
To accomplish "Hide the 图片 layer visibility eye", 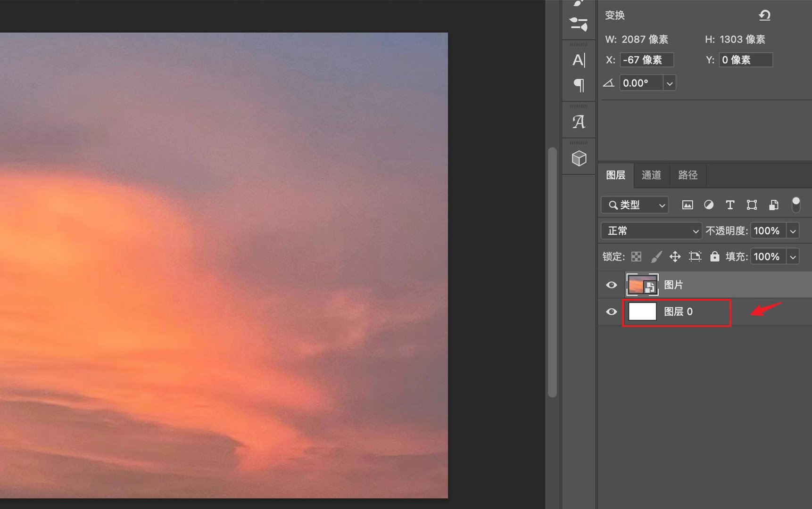I will click(611, 285).
